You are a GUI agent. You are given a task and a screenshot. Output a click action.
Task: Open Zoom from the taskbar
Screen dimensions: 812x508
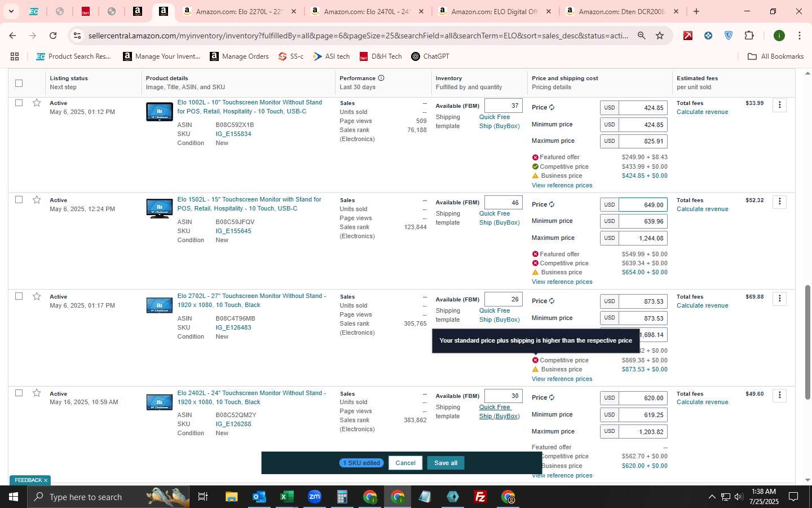pyautogui.click(x=314, y=497)
